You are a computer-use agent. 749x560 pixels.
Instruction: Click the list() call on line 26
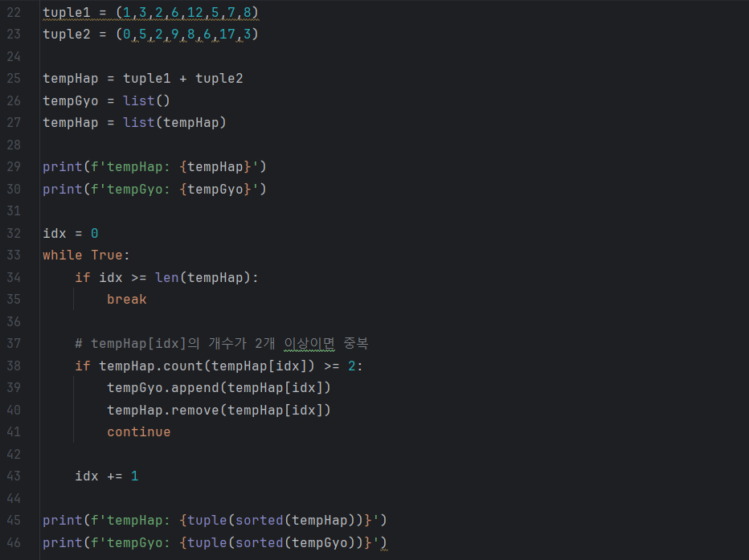click(146, 100)
